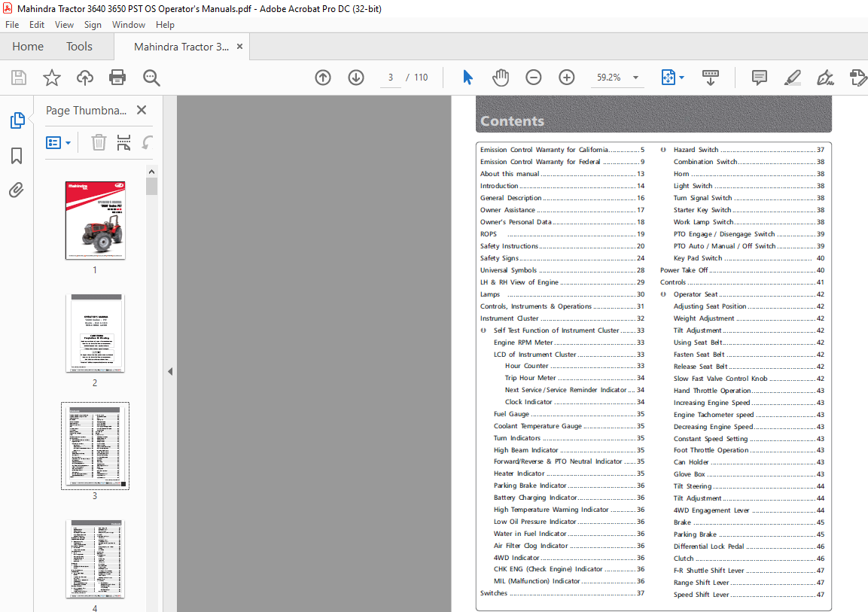Click the 4WD Engagement Lever entry
The width and height of the screenshot is (868, 612).
tap(749, 510)
